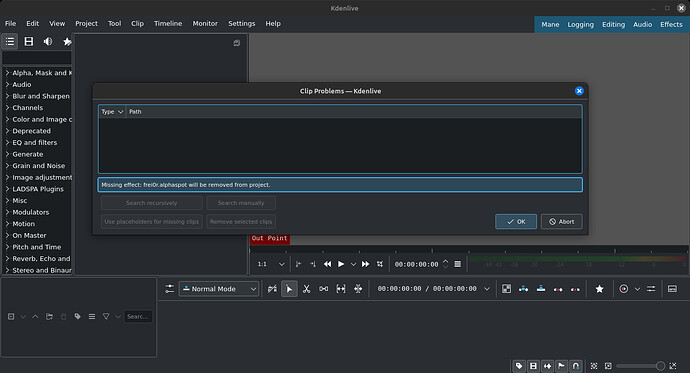This screenshot has height=373, width=690.
Task: Set monitor zone out point
Action: tap(312, 264)
